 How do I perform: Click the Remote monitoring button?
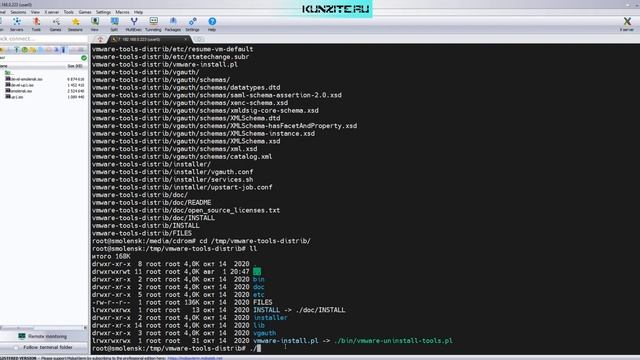pyautogui.click(x=43, y=336)
